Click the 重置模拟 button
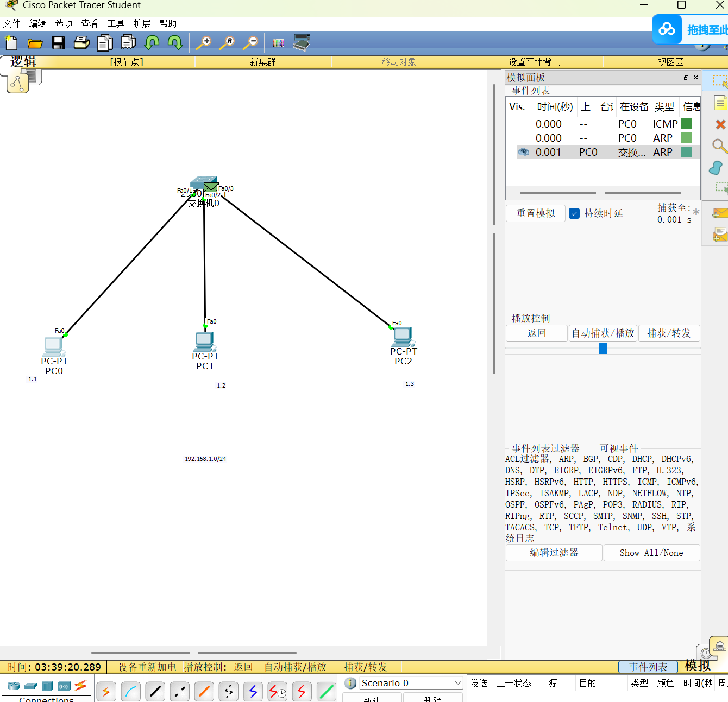 click(x=536, y=213)
